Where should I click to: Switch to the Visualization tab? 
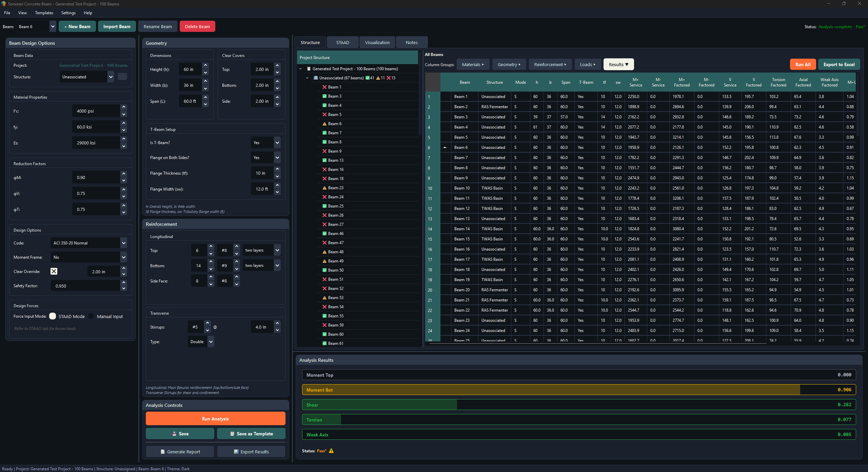(x=377, y=42)
